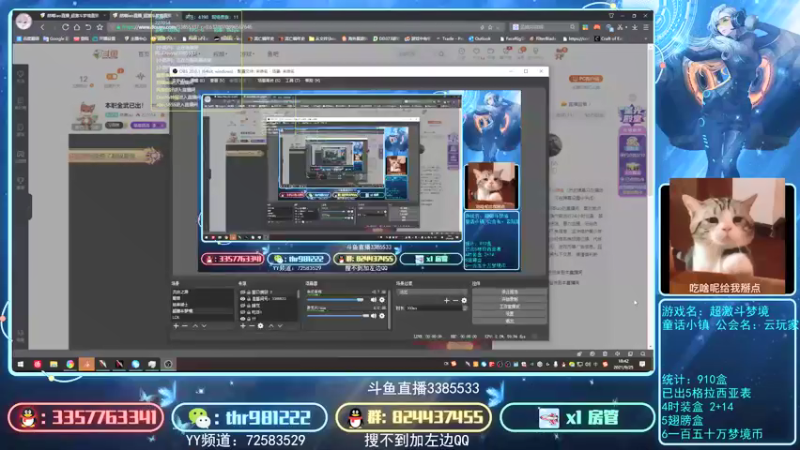The width and height of the screenshot is (800, 450).
Task: Open Chrome from the Windows taskbar
Action: point(70,364)
